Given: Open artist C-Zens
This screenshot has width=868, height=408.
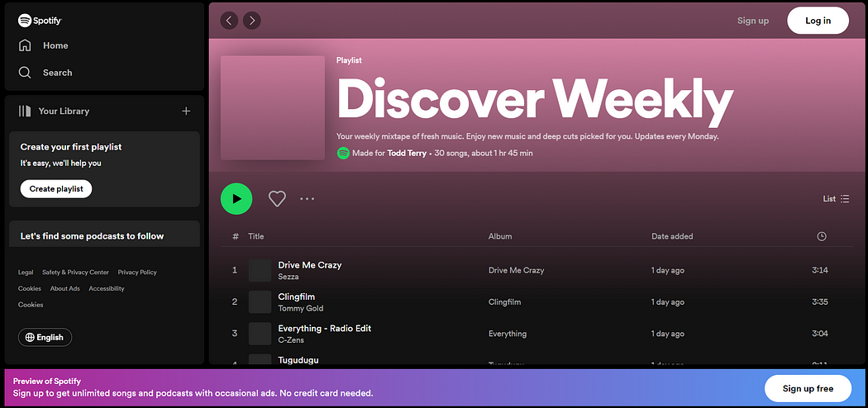Looking at the screenshot, I should coord(291,340).
